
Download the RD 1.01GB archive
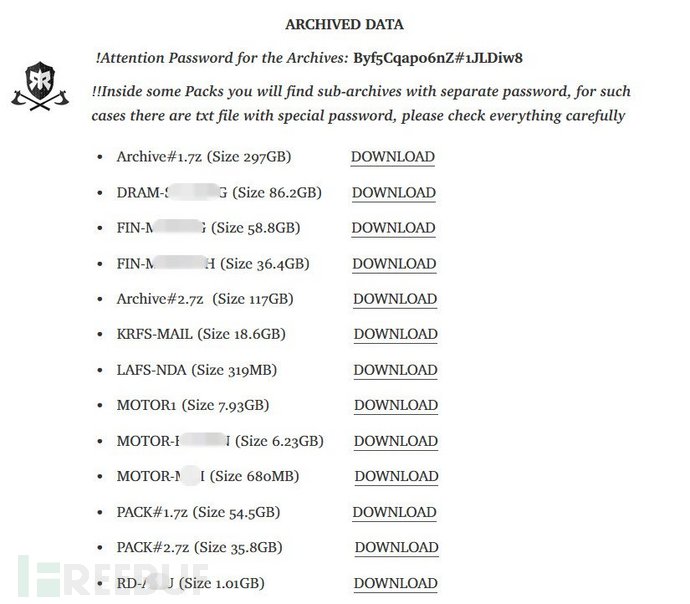click(x=395, y=583)
